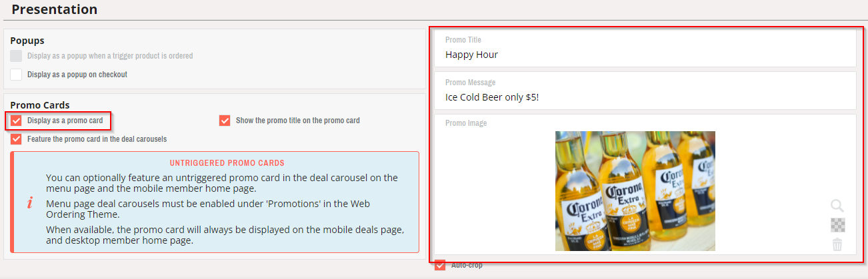The height and width of the screenshot is (279, 868).
Task: Click the 'Promo Title' label
Action: (463, 40)
